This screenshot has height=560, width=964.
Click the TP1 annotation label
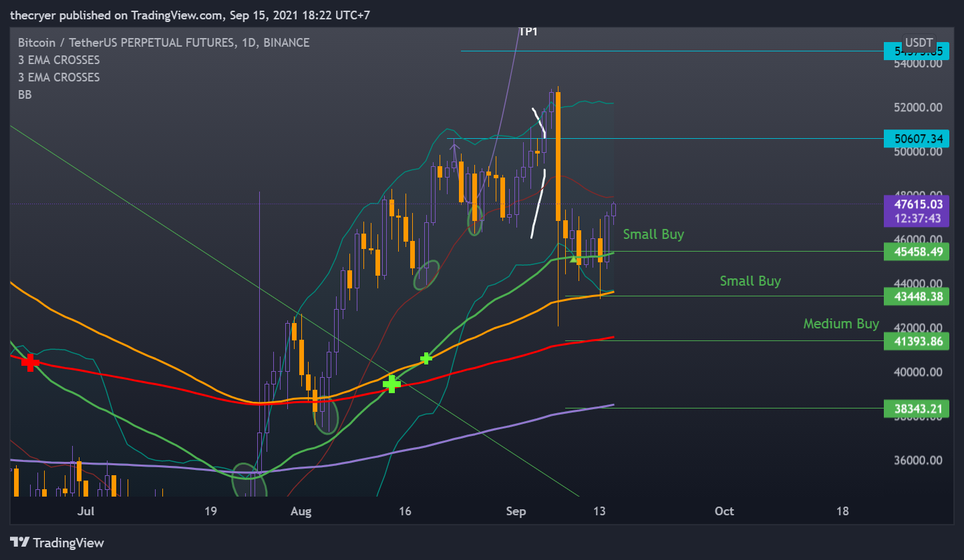click(528, 31)
